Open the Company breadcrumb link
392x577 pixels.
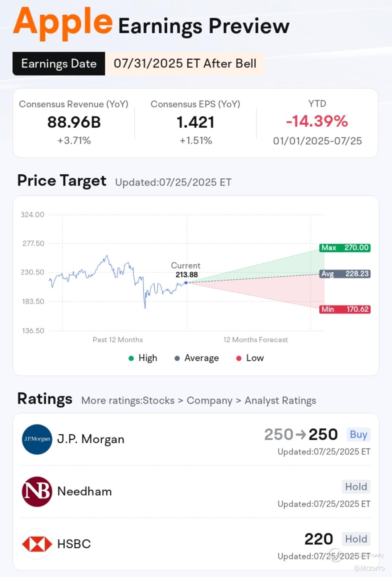(x=209, y=401)
